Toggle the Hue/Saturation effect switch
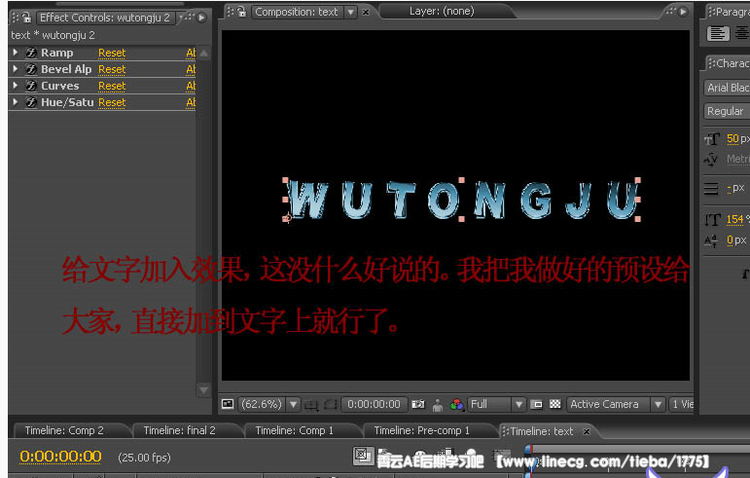Screen dimensions: 750x478 pyautogui.click(x=31, y=102)
